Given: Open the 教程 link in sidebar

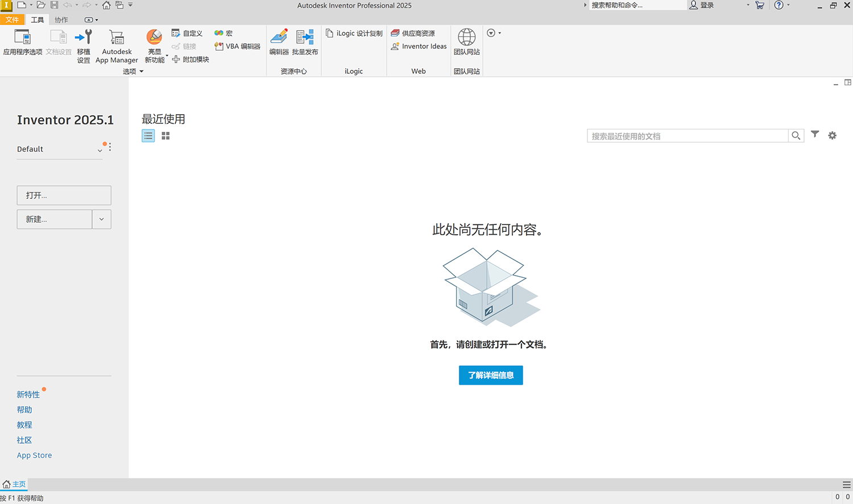Looking at the screenshot, I should coord(24,424).
